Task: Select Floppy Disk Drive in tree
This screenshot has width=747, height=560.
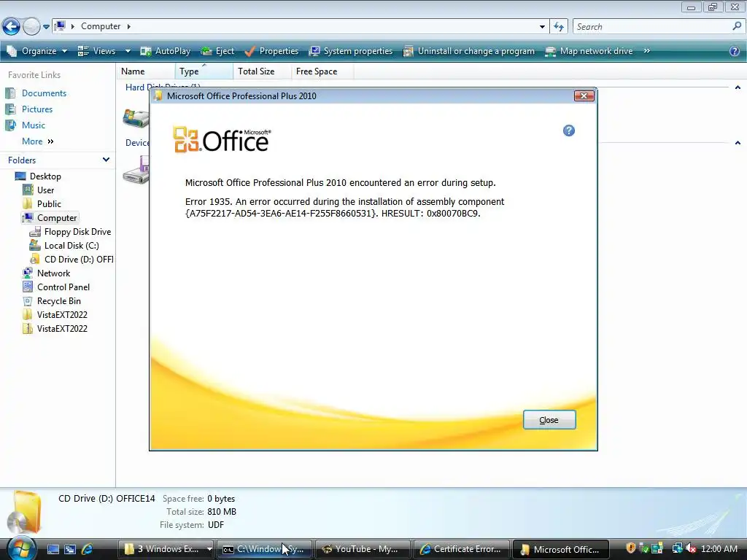Action: (x=77, y=232)
